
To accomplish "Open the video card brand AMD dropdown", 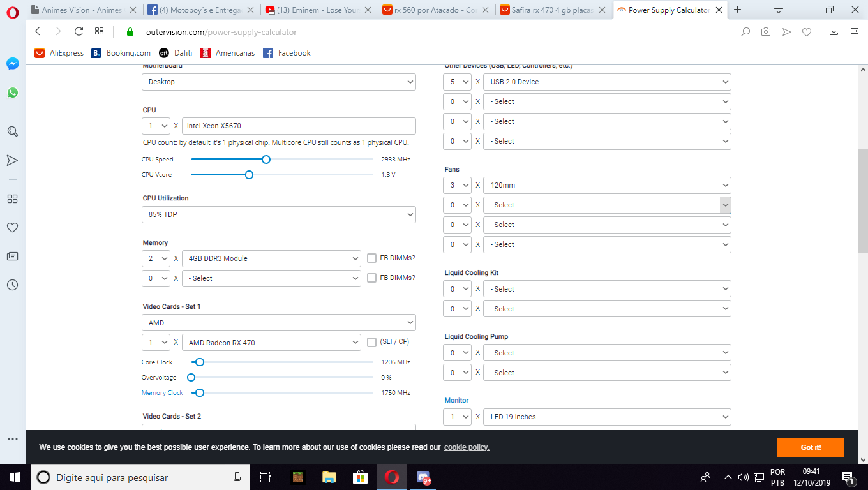I will coord(279,323).
